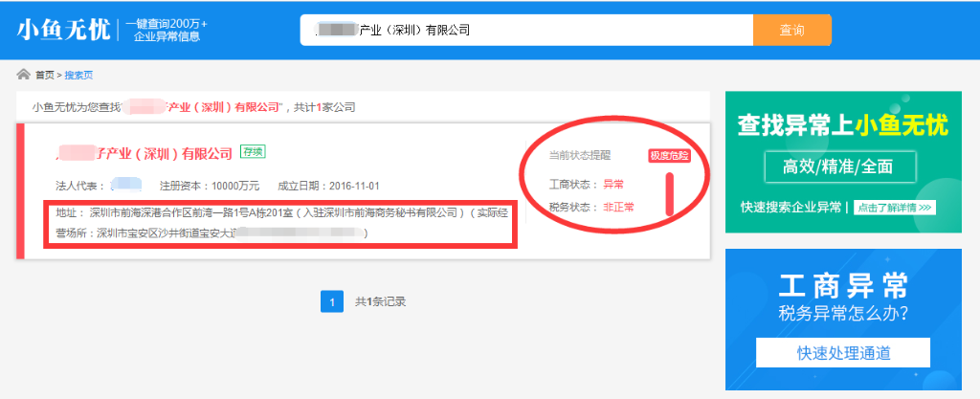Click the orange 查询 button
Image resolution: width=980 pixels, height=399 pixels.
pos(791,30)
